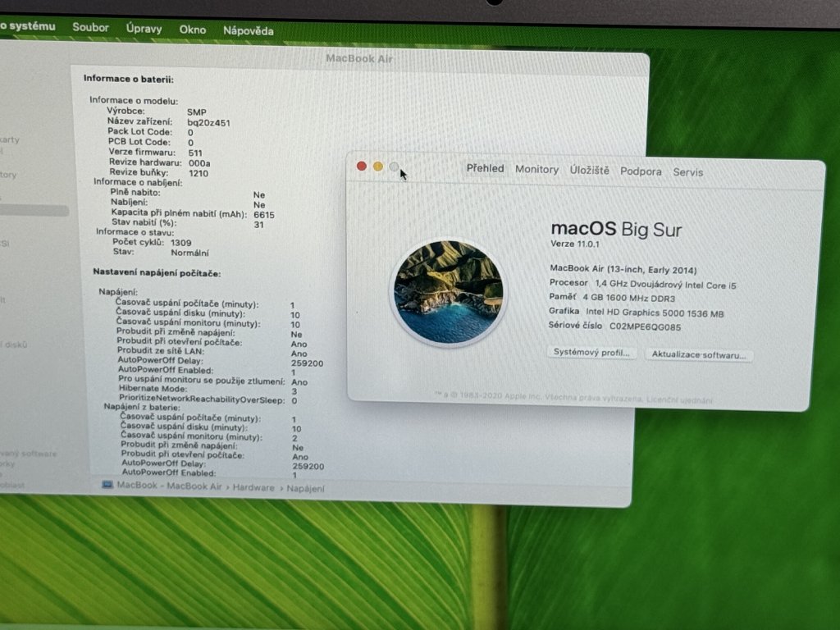Viewport: 840px width, 630px height.
Task: Click the Grafika 'Intel HD Graphics 5000' line
Action: click(x=636, y=313)
